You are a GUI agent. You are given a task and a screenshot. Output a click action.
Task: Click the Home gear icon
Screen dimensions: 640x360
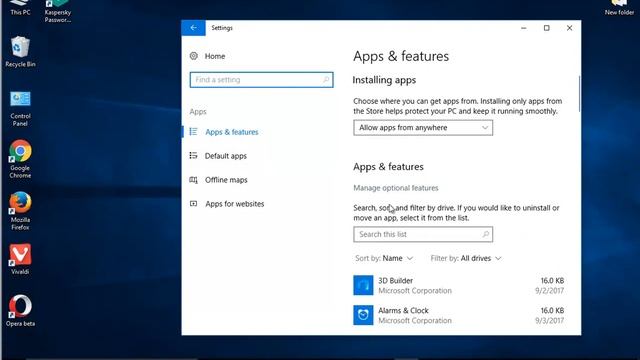pos(193,56)
